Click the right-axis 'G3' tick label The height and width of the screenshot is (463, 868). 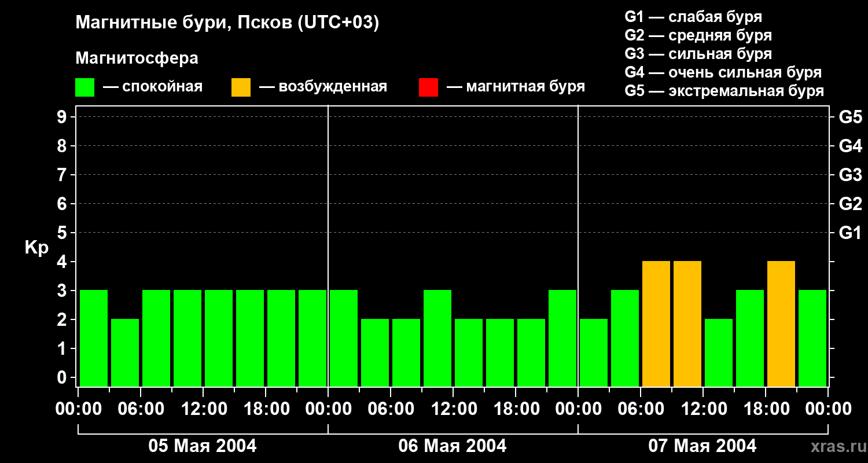850,175
